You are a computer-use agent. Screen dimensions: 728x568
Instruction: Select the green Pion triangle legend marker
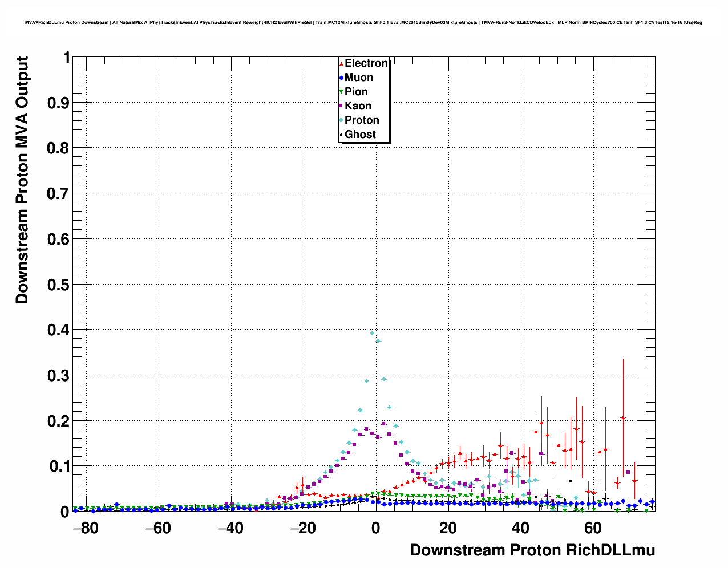[x=342, y=92]
